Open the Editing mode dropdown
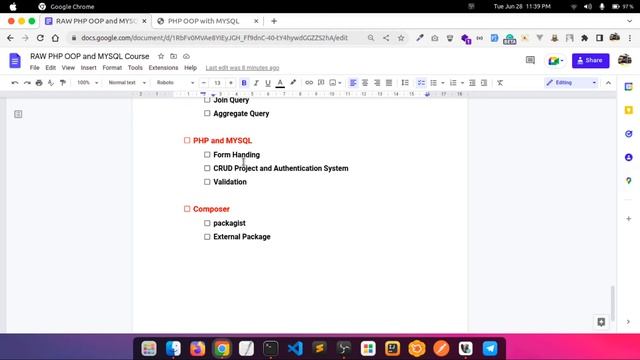The width and height of the screenshot is (640, 360). [x=571, y=83]
